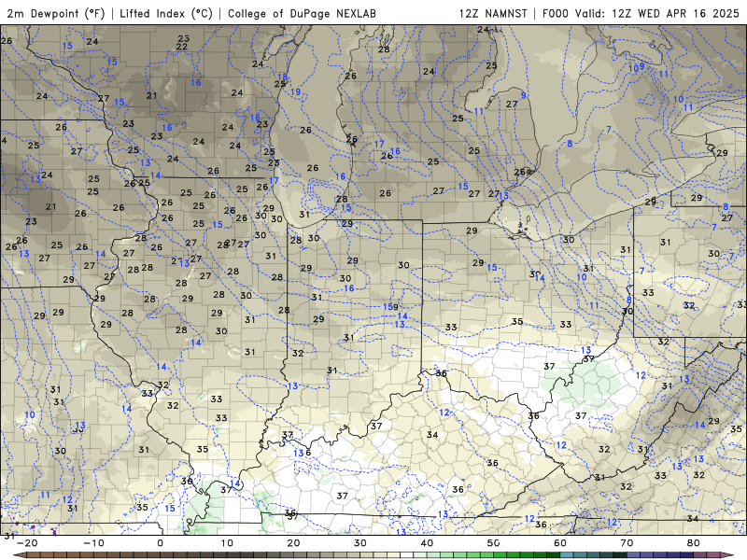Pick the teal swatch just below the 60 label
The width and height of the screenshot is (747, 560).
[567, 555]
